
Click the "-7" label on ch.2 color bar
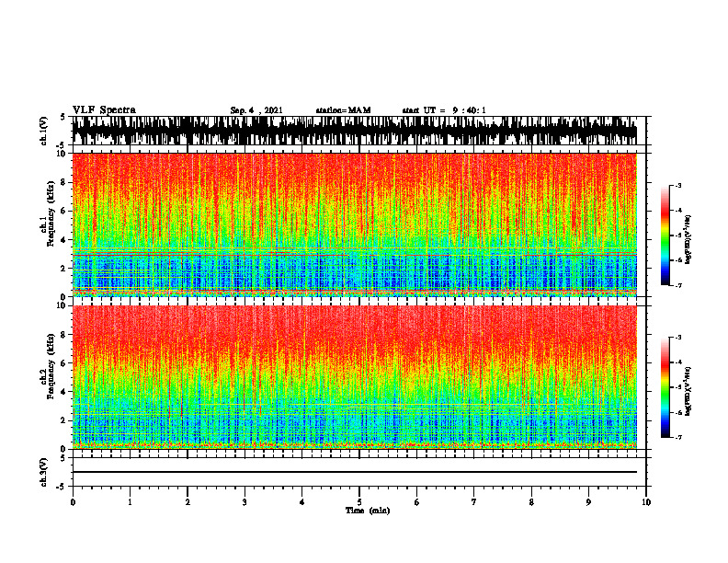point(678,437)
